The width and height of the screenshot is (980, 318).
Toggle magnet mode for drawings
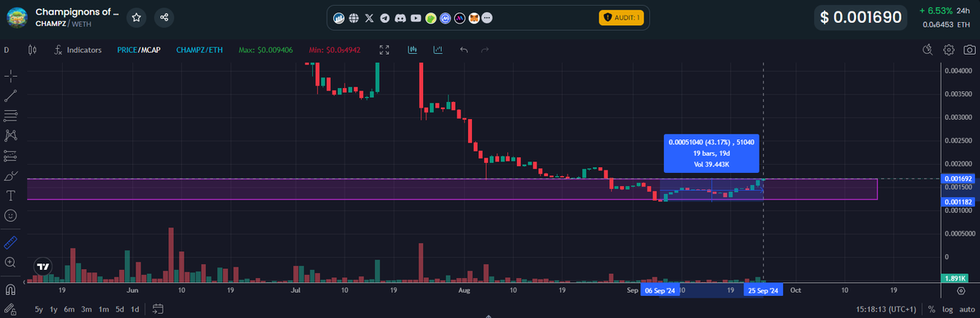11,289
